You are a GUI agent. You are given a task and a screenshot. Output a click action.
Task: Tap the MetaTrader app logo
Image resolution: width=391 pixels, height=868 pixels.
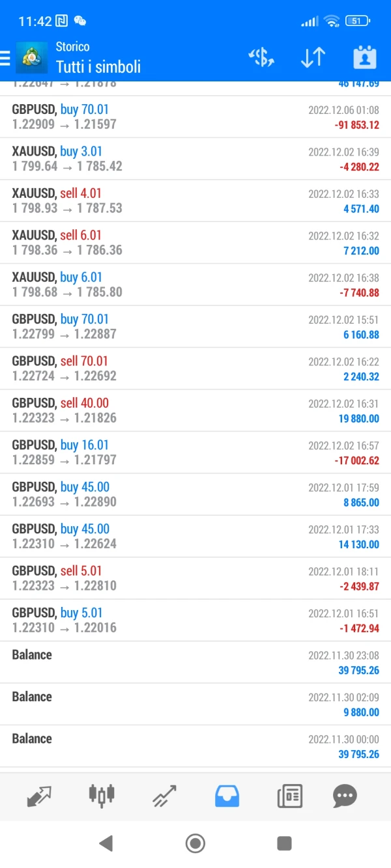31,58
